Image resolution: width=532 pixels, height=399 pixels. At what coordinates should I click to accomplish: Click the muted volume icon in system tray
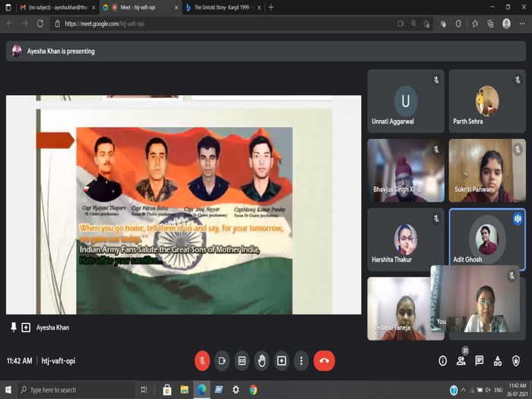tap(488, 390)
